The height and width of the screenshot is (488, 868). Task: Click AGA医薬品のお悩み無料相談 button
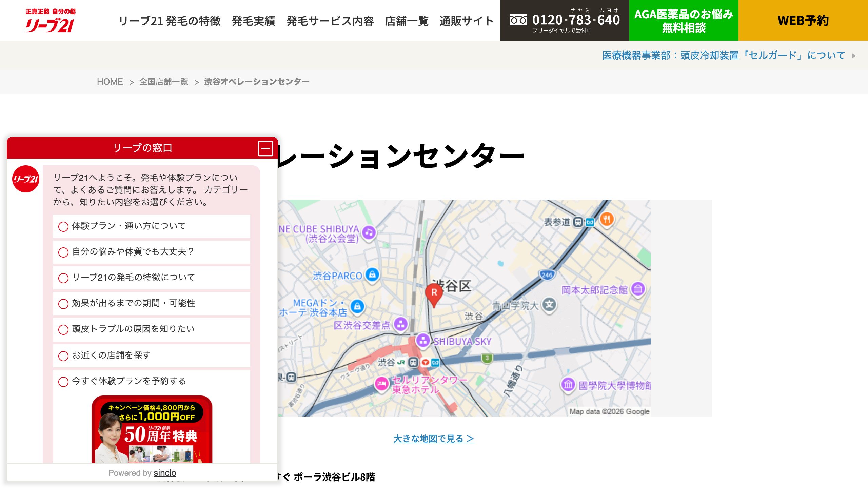tap(684, 20)
